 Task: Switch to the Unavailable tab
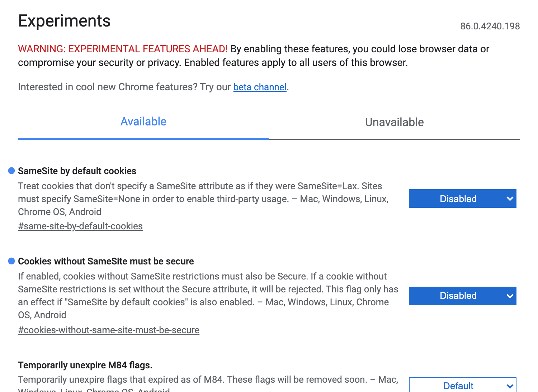(x=394, y=123)
